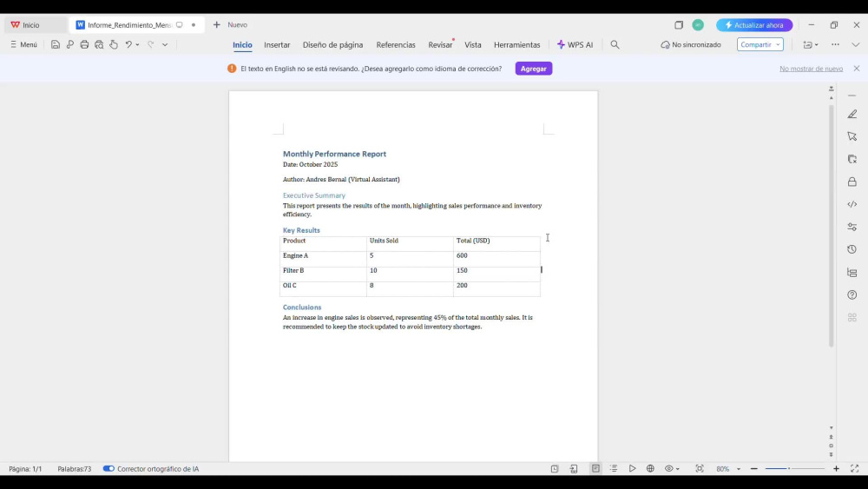The height and width of the screenshot is (489, 868).
Task: Enter full screen mode icon
Action: pos(855,468)
